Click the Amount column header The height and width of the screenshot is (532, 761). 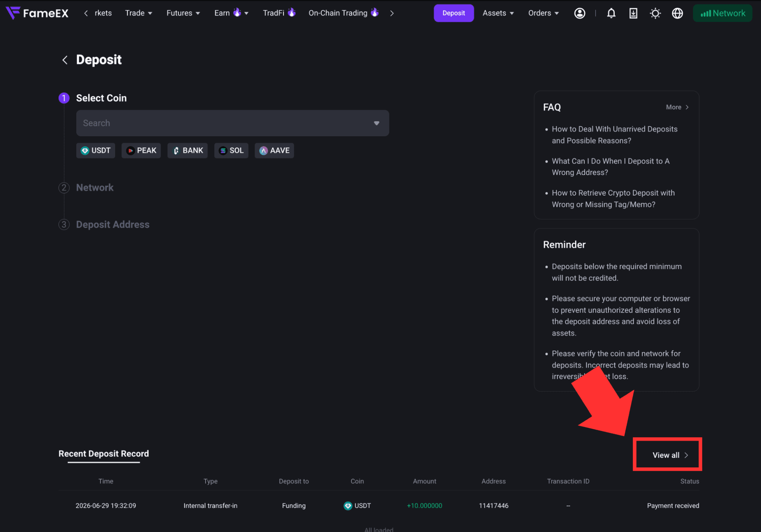pos(424,481)
